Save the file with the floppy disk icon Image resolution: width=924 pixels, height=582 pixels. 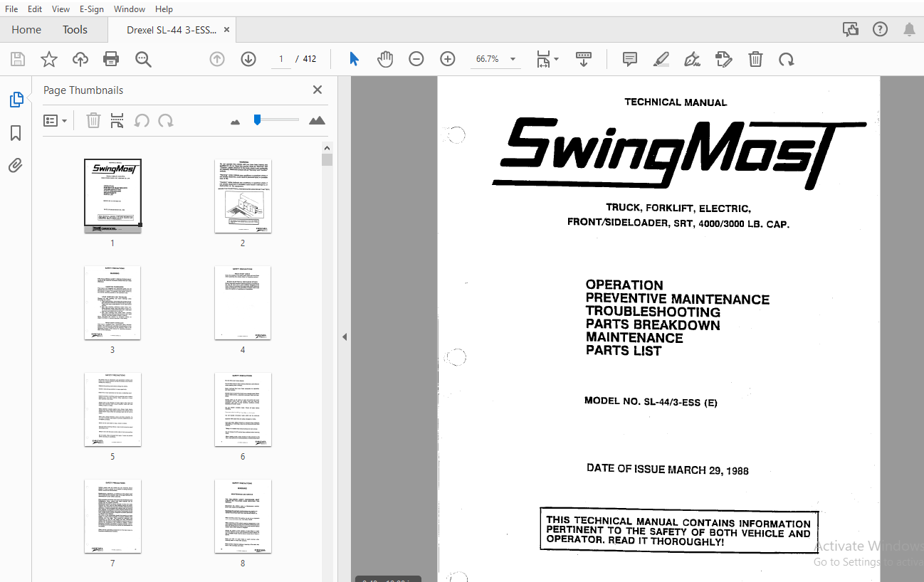point(17,59)
